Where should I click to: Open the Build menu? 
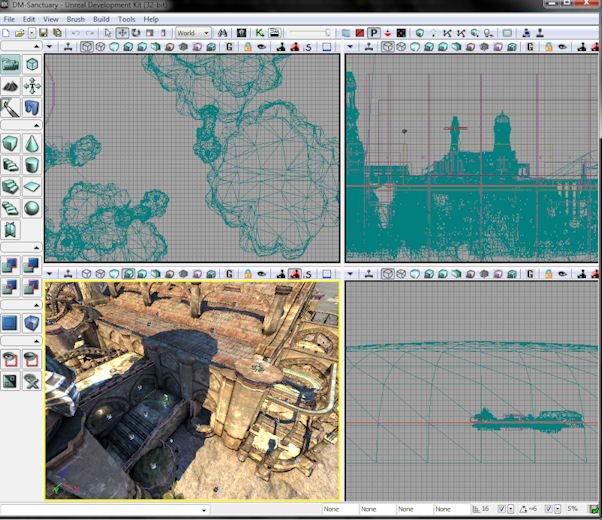coord(101,19)
